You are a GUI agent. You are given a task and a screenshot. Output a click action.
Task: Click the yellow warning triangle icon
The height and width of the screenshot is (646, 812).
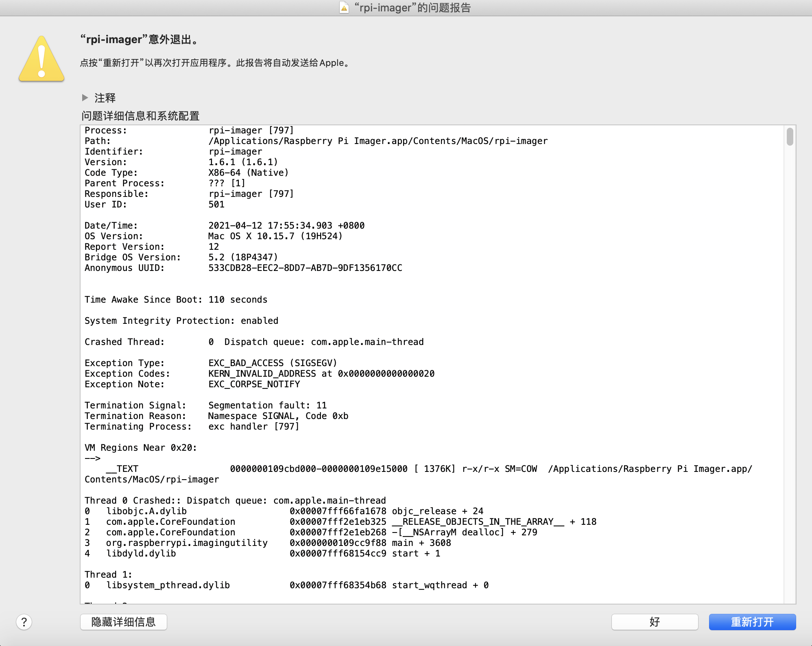(41, 59)
